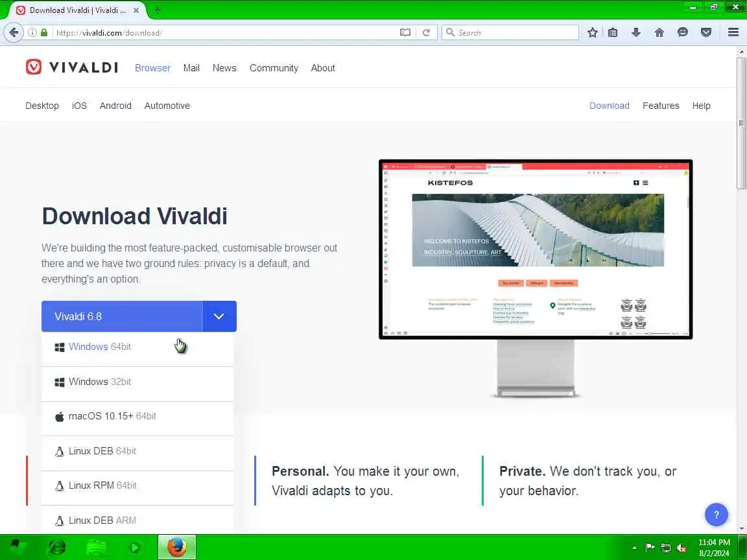
Task: Select iOS in sub navigation
Action: point(79,106)
